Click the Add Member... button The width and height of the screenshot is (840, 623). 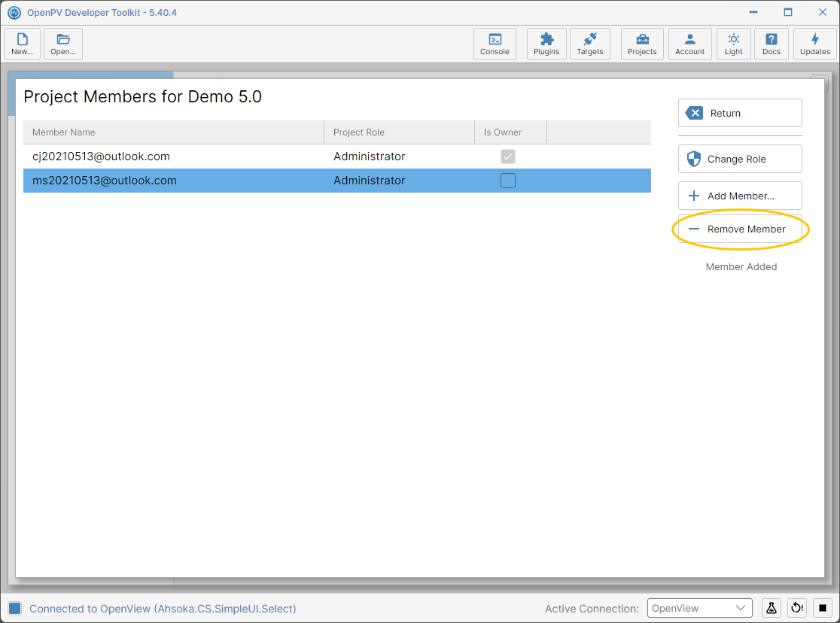[x=740, y=196]
